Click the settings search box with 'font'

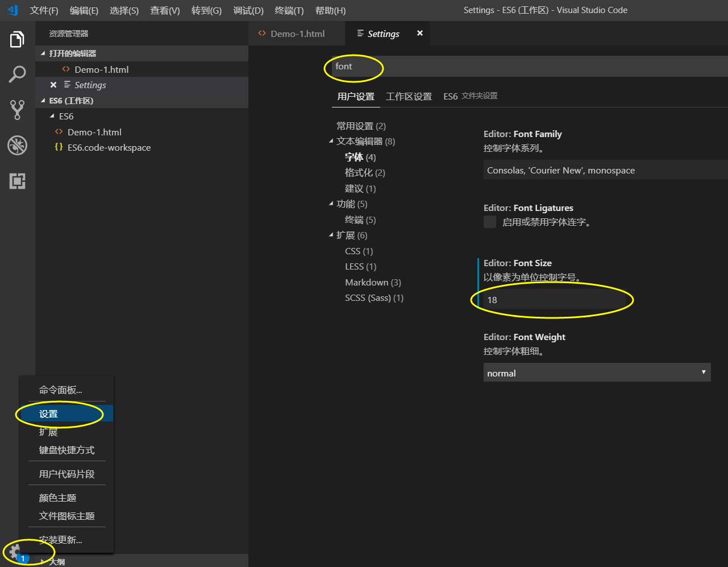[529, 67]
